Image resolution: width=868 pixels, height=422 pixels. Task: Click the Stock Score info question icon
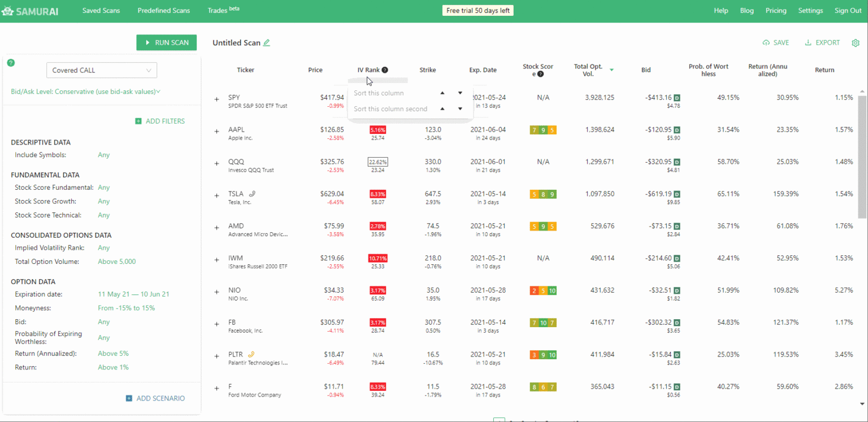click(x=540, y=74)
